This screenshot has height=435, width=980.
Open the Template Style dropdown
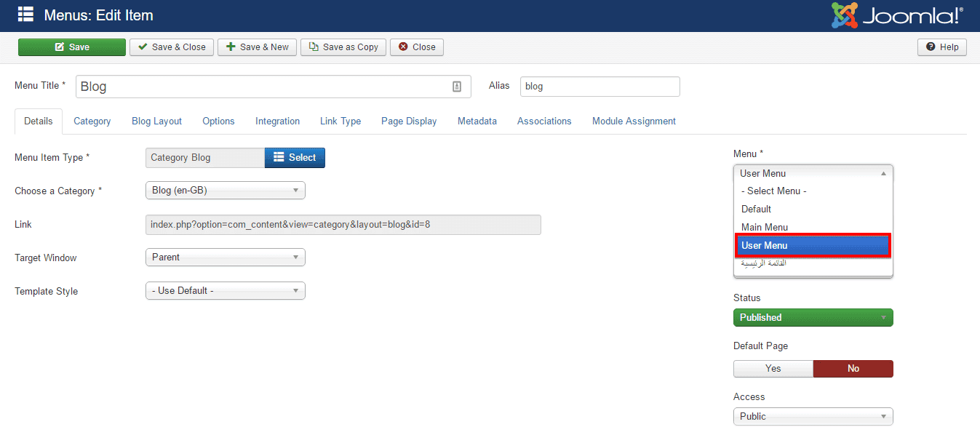click(x=226, y=291)
